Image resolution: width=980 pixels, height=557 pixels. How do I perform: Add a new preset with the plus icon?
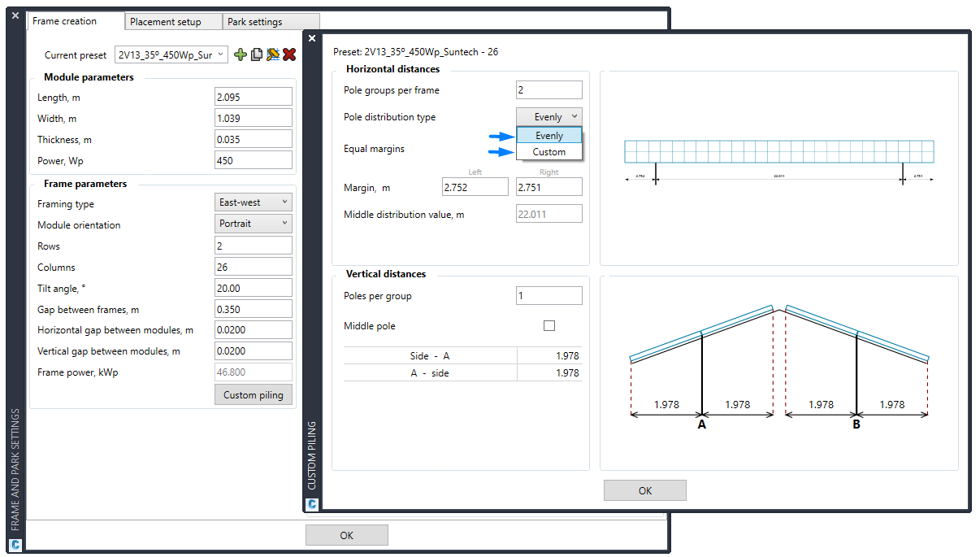(241, 54)
